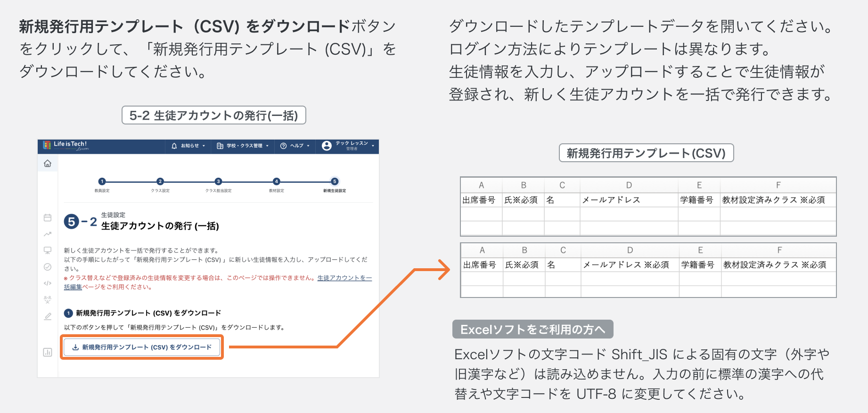Go to home via sidebar house icon
868x413 pixels.
click(48, 164)
